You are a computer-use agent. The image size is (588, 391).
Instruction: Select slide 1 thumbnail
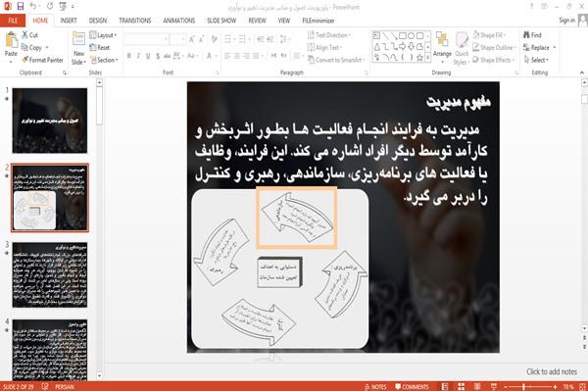(x=50, y=121)
